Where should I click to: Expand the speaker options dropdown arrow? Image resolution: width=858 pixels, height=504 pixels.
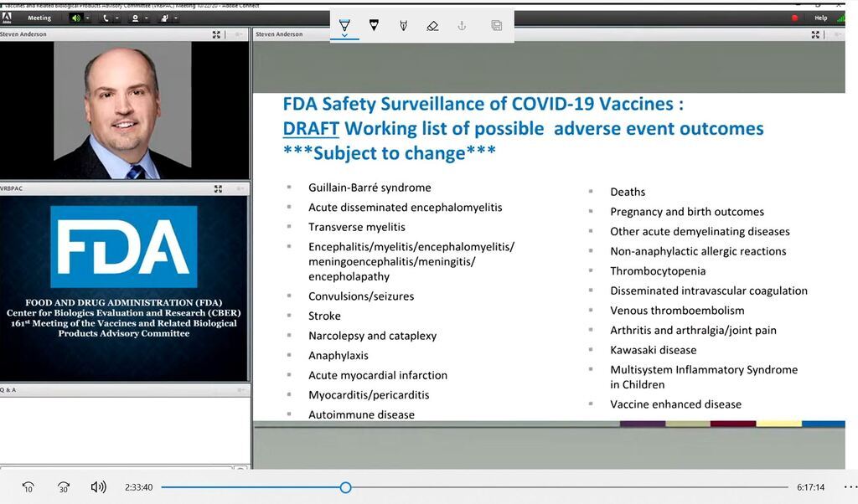point(87,18)
